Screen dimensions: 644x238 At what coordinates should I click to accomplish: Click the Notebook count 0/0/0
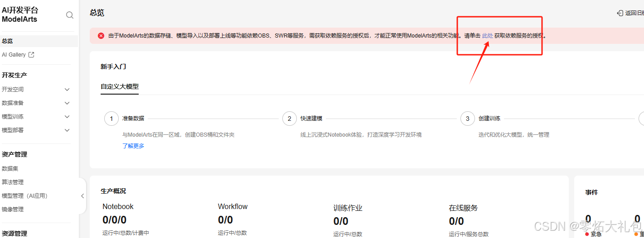(x=115, y=220)
